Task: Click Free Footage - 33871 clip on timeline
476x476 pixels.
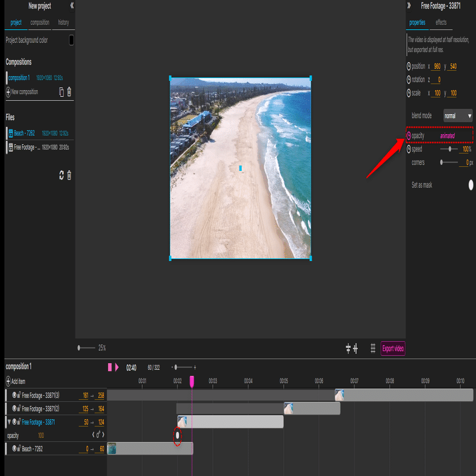Action: pos(230,422)
